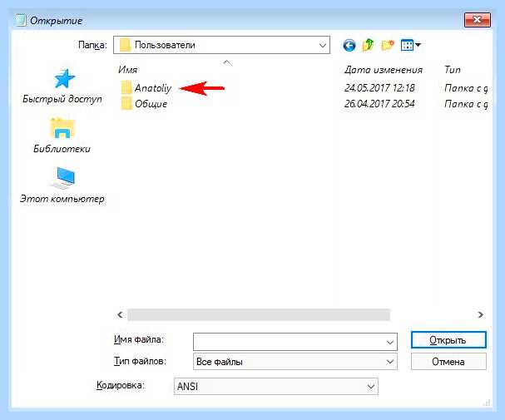Viewport: 505px width, 420px height.
Task: Expand the Имя файла dropdown arrow
Action: tap(390, 343)
